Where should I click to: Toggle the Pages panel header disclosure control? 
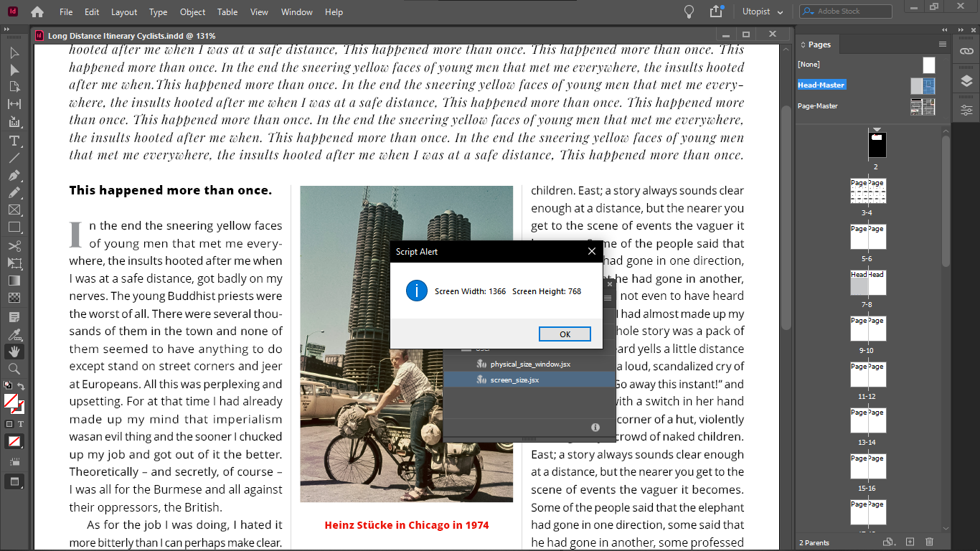(x=803, y=44)
